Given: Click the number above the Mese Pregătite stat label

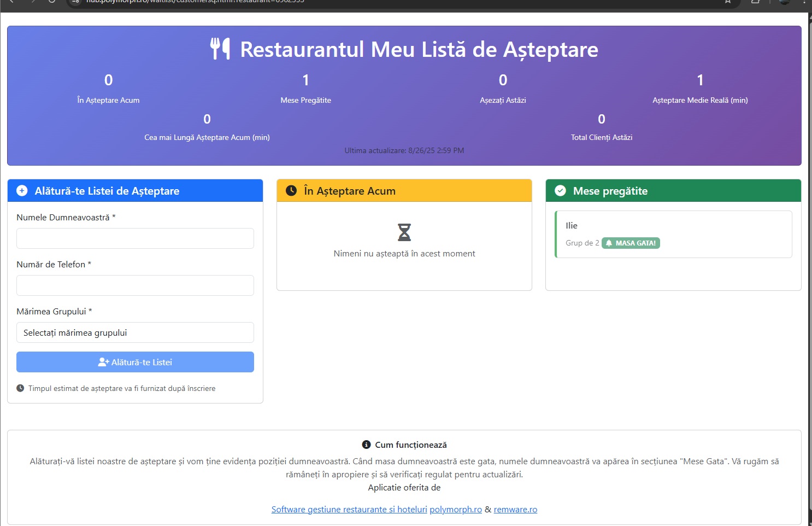Looking at the screenshot, I should coord(306,80).
